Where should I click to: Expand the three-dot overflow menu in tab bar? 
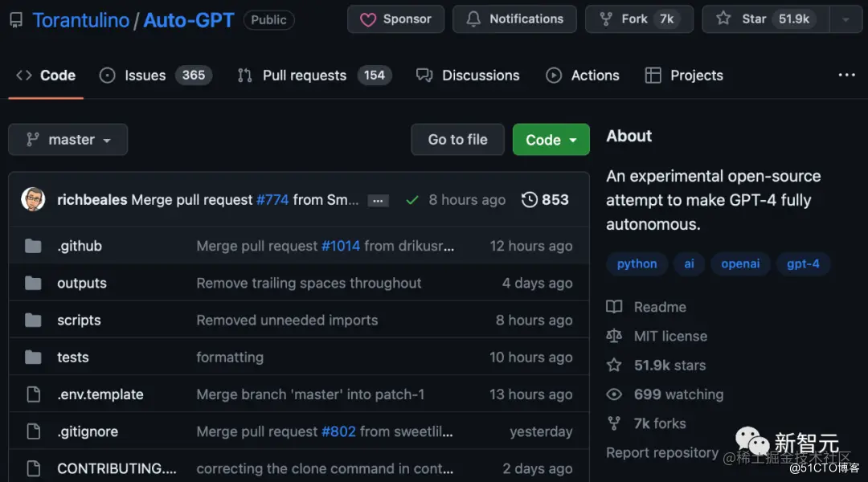pyautogui.click(x=846, y=76)
